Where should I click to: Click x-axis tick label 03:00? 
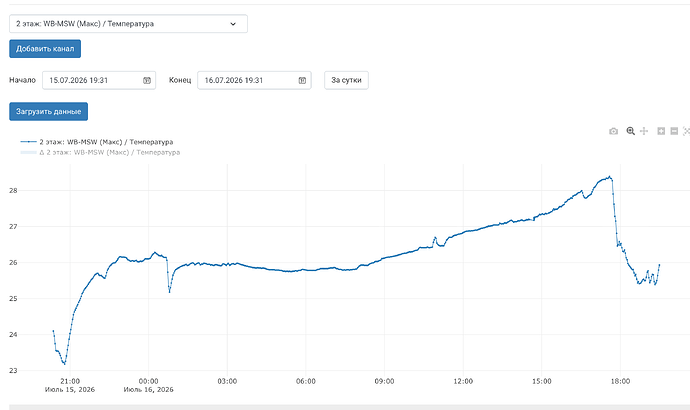(x=227, y=381)
